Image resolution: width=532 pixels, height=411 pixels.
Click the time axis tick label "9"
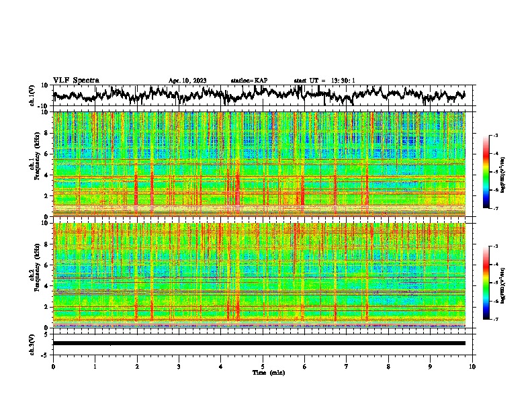pyautogui.click(x=430, y=367)
